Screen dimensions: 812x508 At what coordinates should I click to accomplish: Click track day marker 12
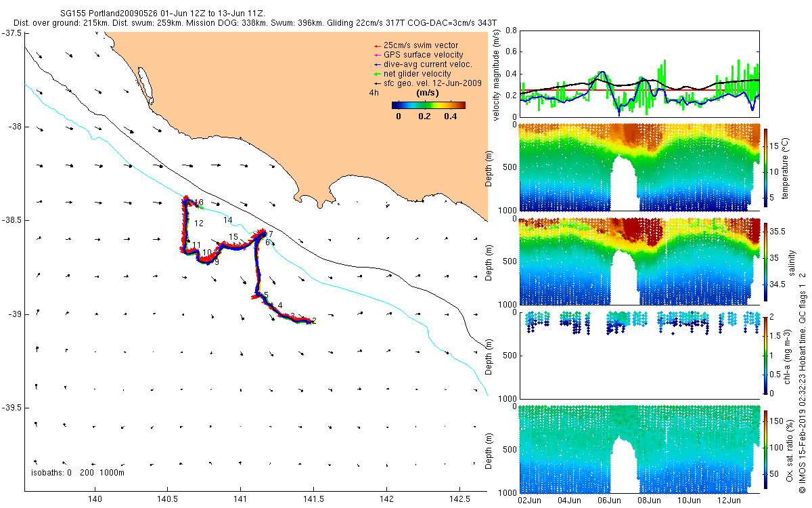pyautogui.click(x=200, y=223)
